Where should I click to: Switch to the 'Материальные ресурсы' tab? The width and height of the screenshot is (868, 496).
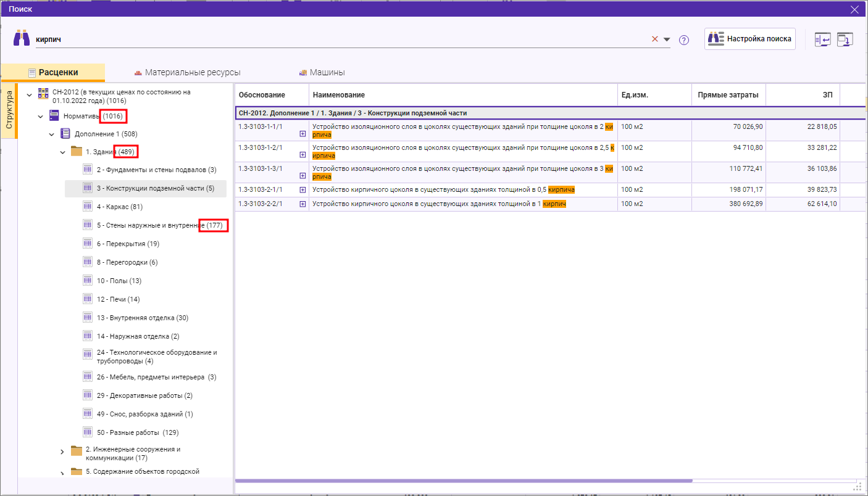pos(187,72)
